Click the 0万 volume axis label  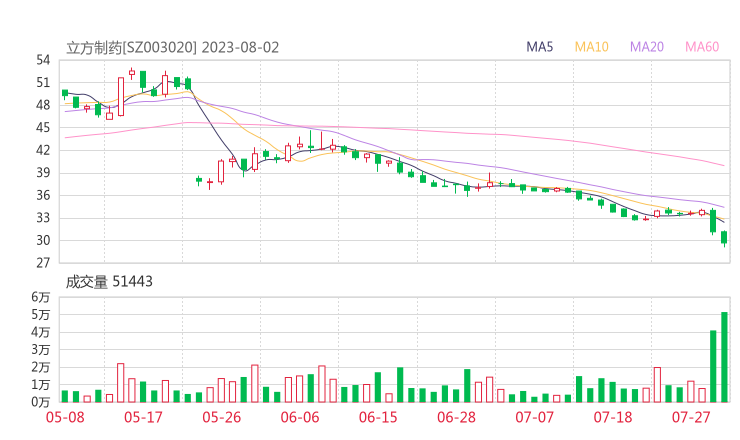tap(41, 402)
